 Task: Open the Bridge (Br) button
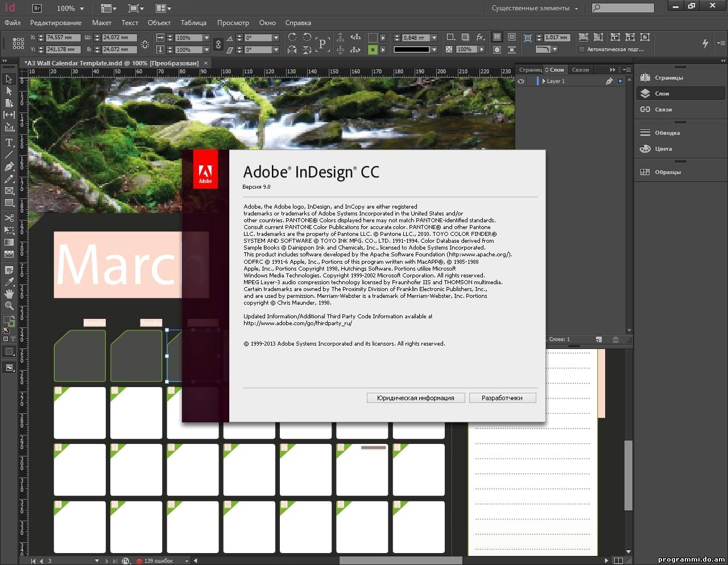point(37,8)
